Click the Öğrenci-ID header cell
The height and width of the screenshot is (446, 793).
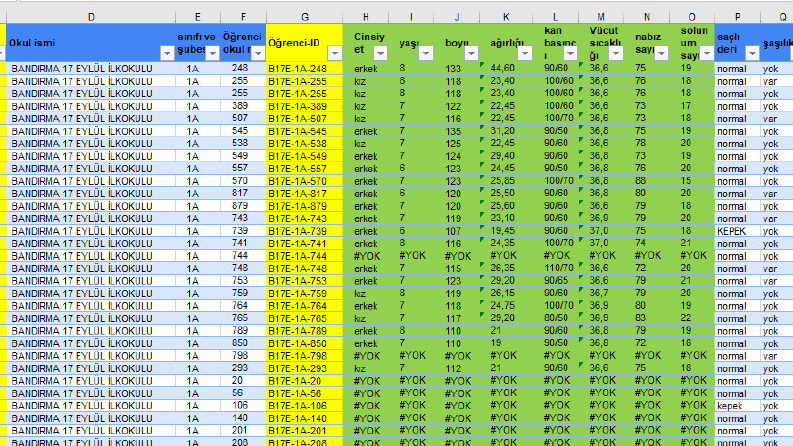[x=304, y=42]
